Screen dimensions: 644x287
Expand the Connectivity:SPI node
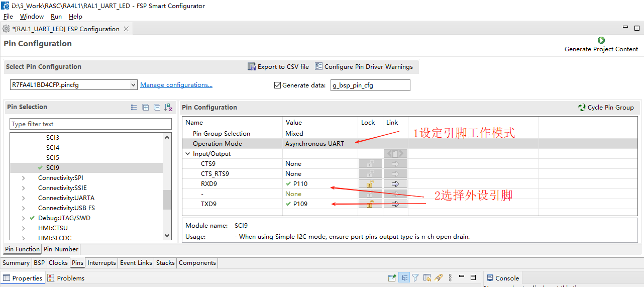pyautogui.click(x=23, y=177)
